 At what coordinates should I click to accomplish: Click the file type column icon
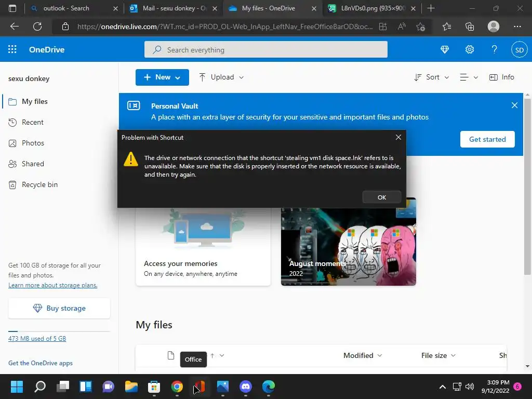coord(171,355)
